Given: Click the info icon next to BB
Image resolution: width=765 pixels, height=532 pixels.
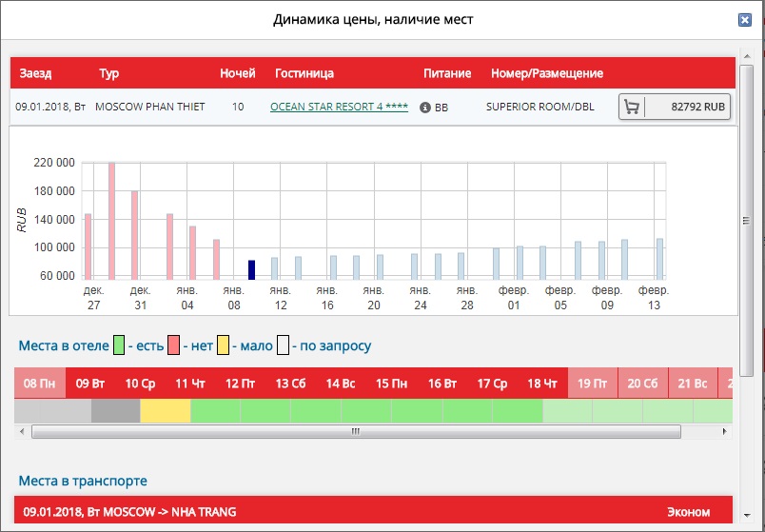Looking at the screenshot, I should 424,108.
